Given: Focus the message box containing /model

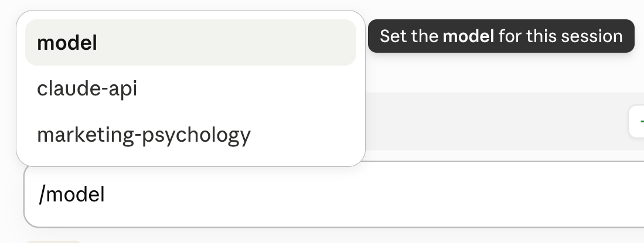Looking at the screenshot, I should [x=333, y=194].
